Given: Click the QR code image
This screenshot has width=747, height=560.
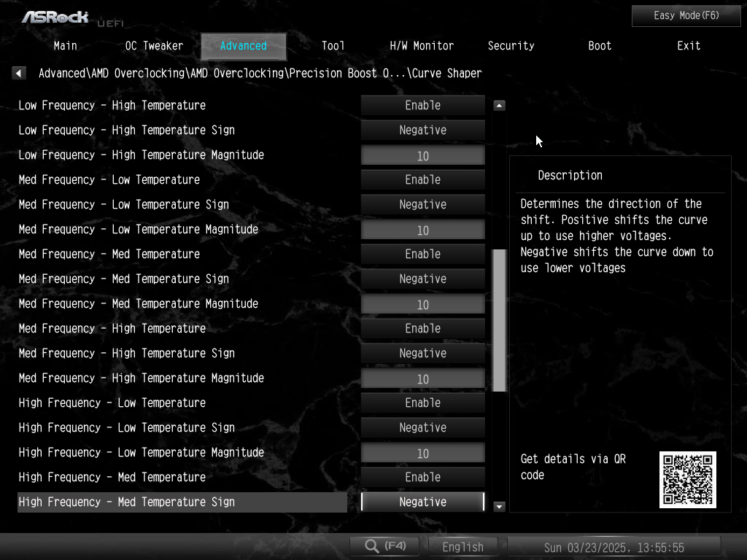Looking at the screenshot, I should click(687, 480).
